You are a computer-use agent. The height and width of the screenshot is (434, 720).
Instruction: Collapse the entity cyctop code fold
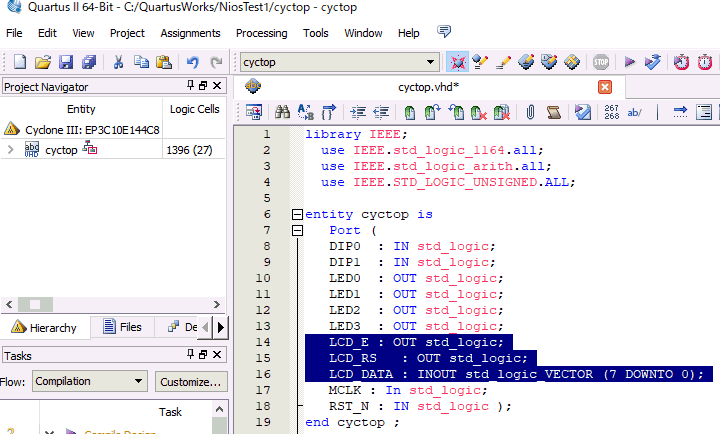click(x=298, y=214)
